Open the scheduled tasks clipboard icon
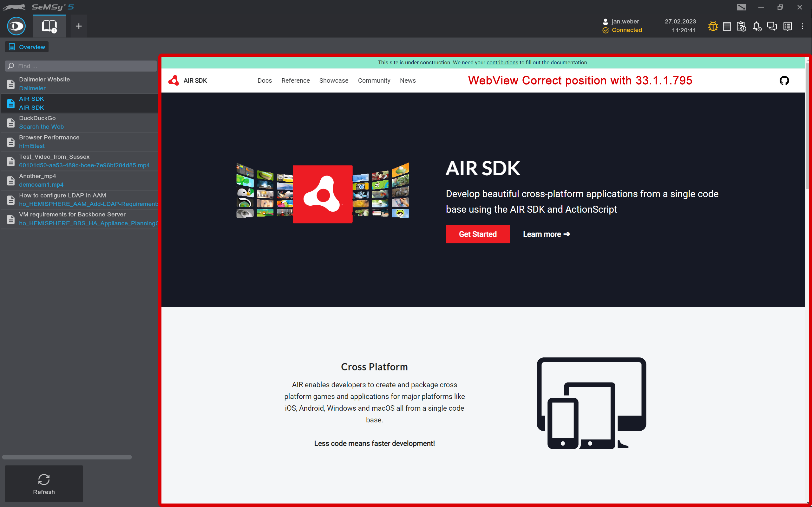Viewport: 812px width, 507px height. 742,26
